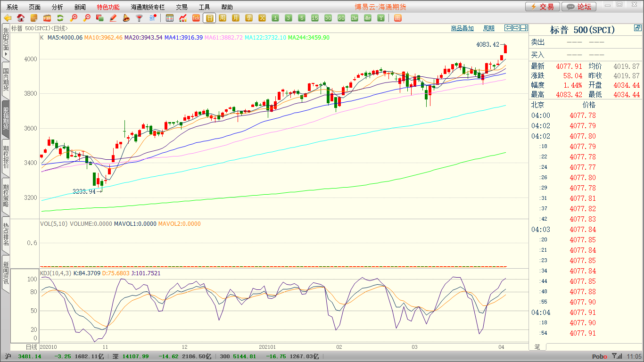Select 1-minute period button
The height and width of the screenshot is (362, 644).
click(275, 18)
